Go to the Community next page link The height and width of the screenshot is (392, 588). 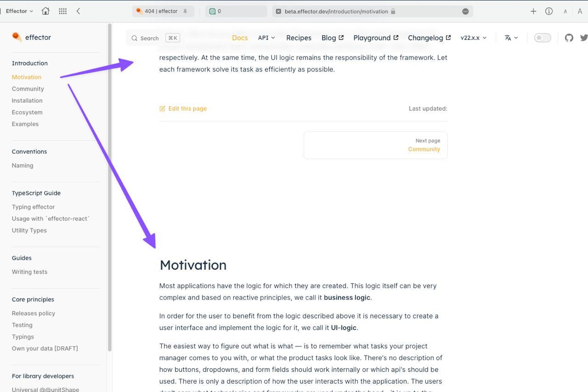[424, 149]
